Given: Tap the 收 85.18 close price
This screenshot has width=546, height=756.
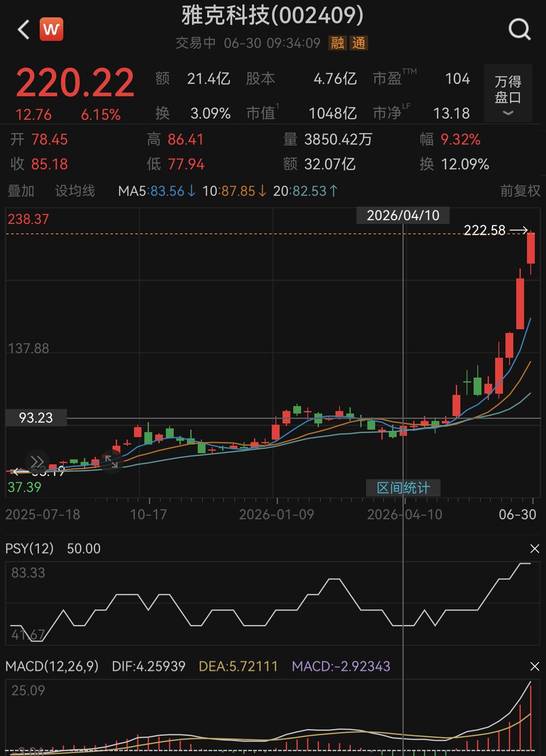Looking at the screenshot, I should point(49,164).
